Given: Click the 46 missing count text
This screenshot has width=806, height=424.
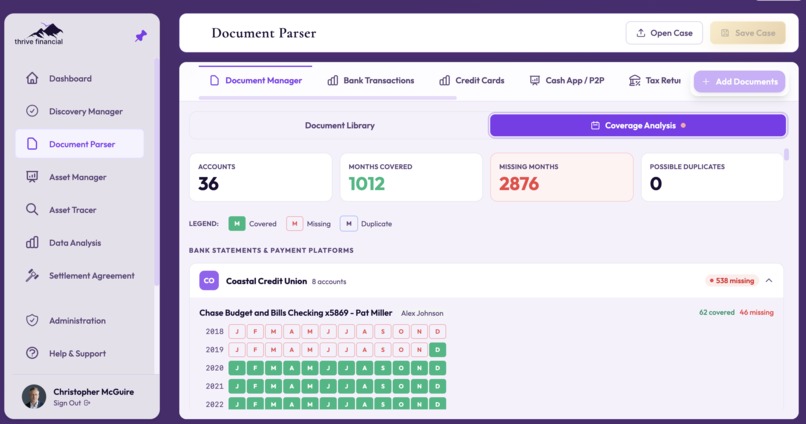Looking at the screenshot, I should 756,312.
